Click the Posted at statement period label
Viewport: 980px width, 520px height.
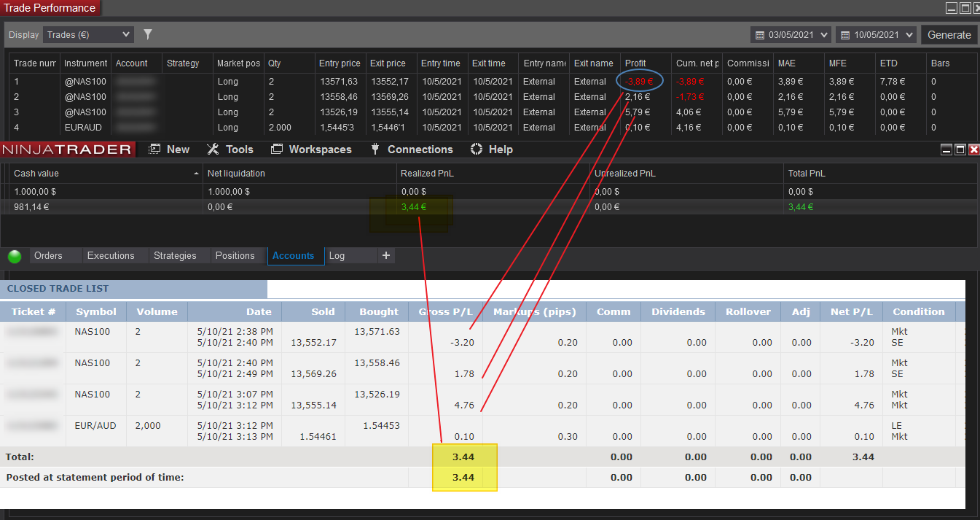point(95,478)
